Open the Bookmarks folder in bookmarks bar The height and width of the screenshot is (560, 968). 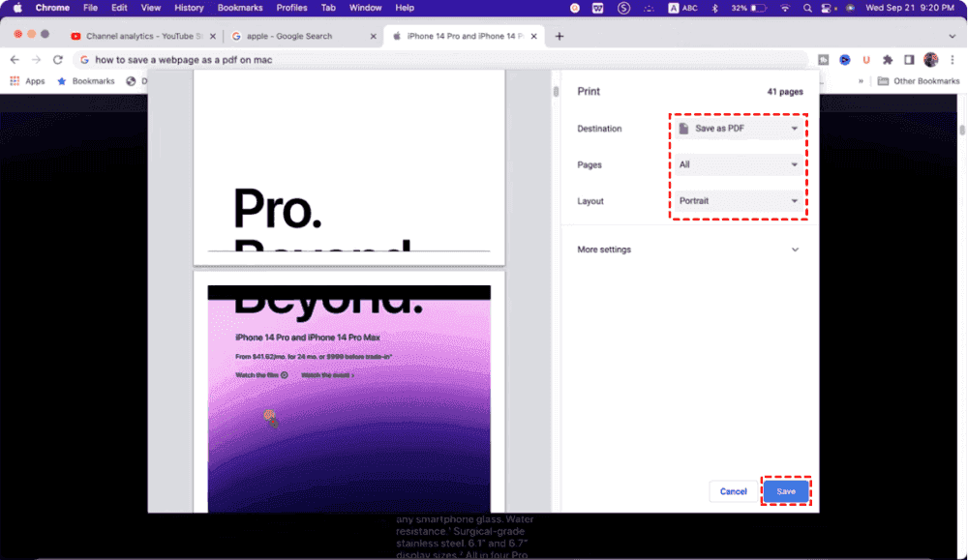pyautogui.click(x=86, y=81)
